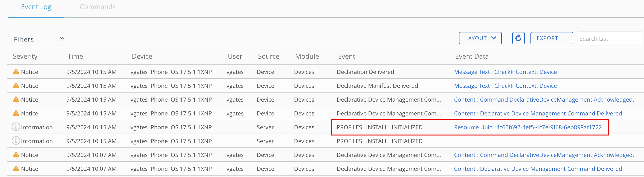
Task: Open the Resource Uuid fc60f692 link
Action: pos(528,127)
